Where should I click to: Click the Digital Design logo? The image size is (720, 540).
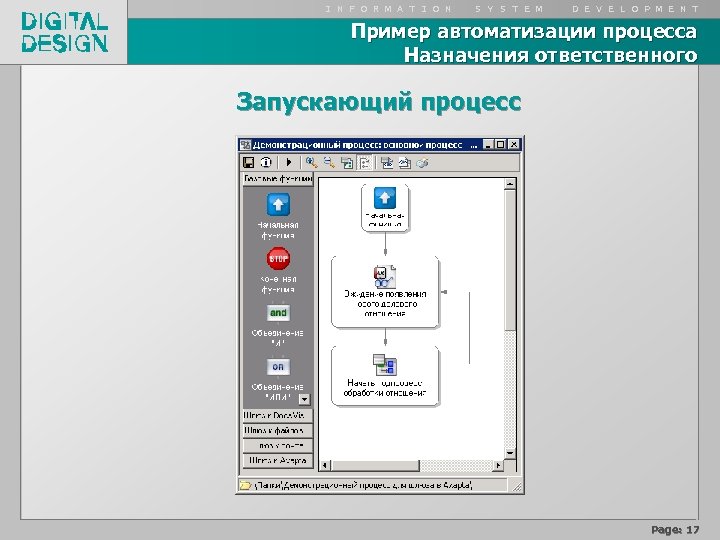pos(64,32)
